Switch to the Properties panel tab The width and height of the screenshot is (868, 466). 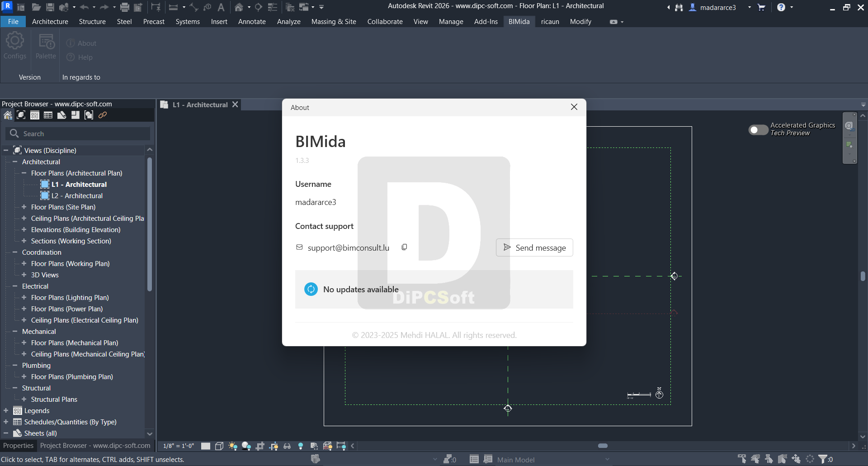tap(18, 446)
